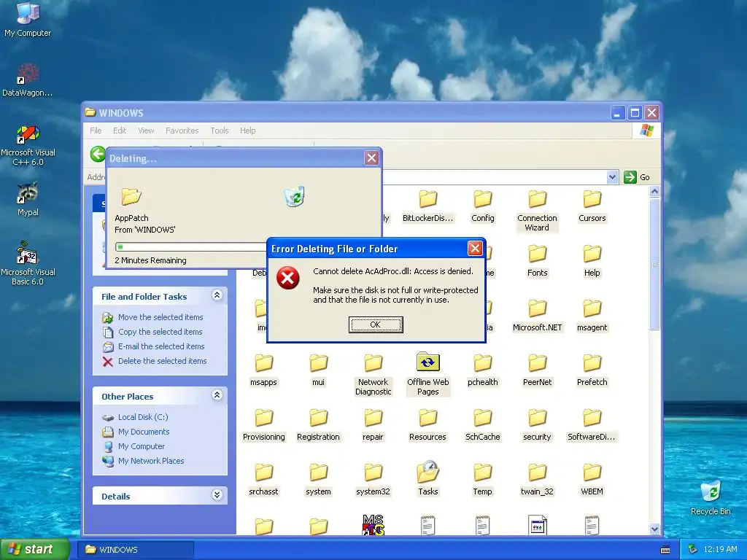Viewport: 747px width, 560px height.
Task: Select the system folder
Action: point(318,480)
